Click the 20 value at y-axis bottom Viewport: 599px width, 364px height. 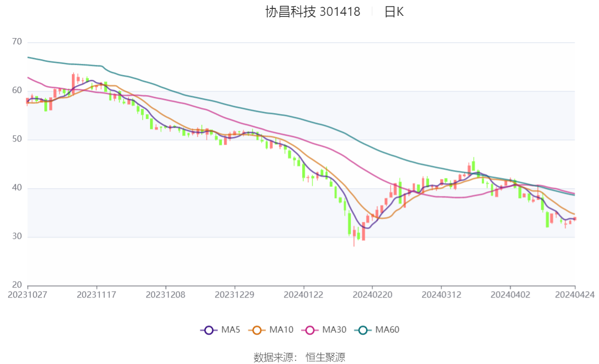point(17,285)
